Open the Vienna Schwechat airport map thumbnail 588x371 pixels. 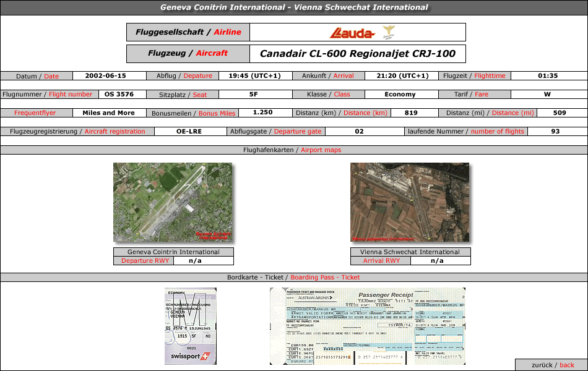[x=410, y=202]
